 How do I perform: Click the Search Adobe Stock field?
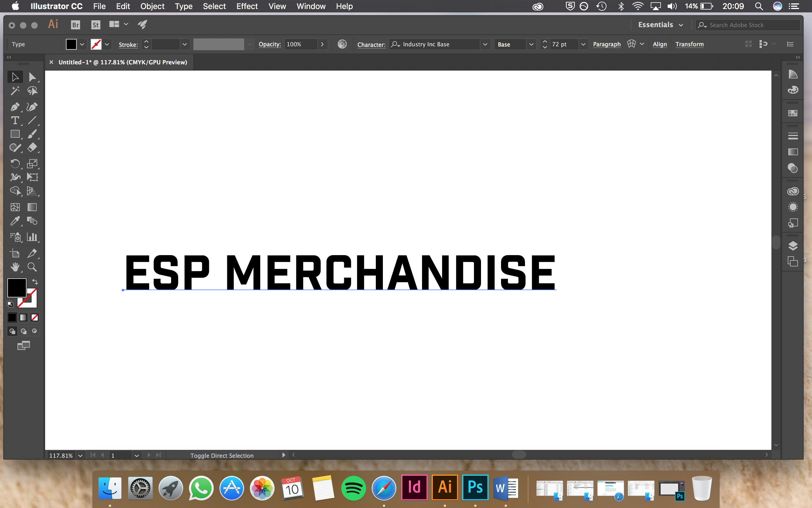click(x=748, y=25)
